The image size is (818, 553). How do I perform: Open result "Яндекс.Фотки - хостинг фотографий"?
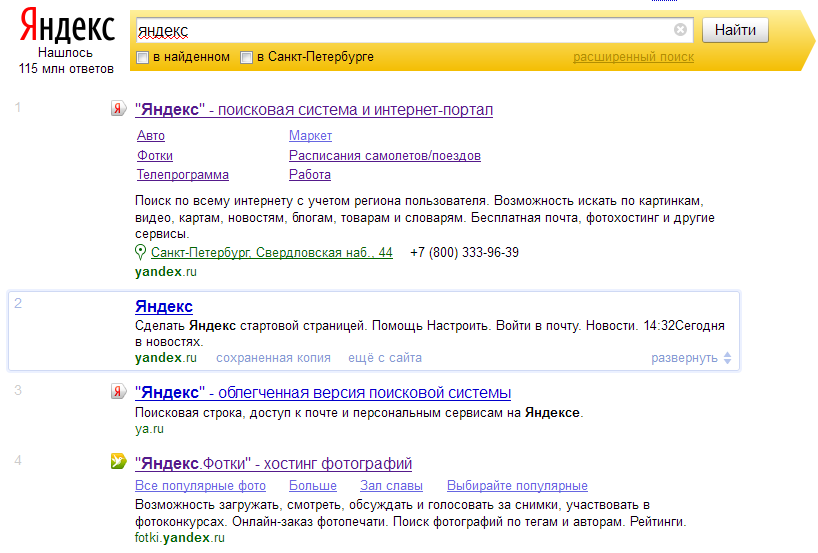(x=273, y=463)
